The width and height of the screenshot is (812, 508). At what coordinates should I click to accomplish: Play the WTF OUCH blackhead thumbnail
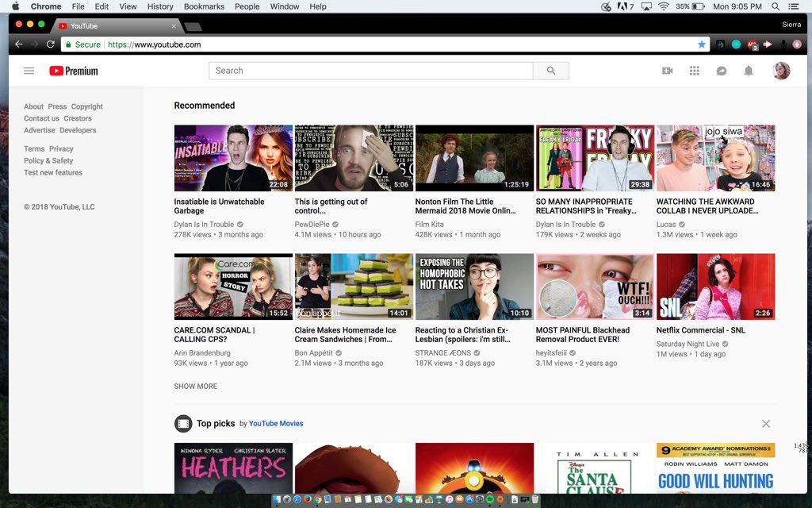coord(595,287)
